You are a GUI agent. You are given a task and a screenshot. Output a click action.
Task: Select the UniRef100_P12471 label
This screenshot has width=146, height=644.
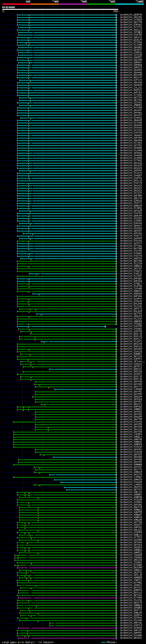pos(131,341)
